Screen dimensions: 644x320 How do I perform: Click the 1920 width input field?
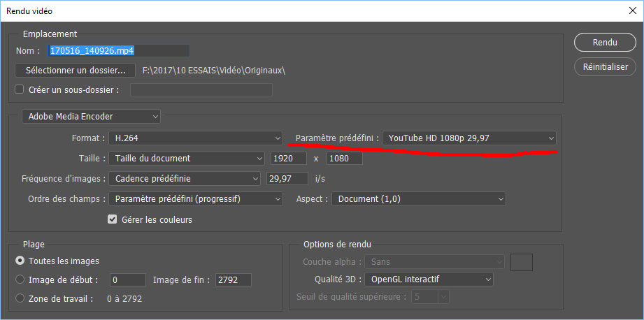(x=287, y=159)
